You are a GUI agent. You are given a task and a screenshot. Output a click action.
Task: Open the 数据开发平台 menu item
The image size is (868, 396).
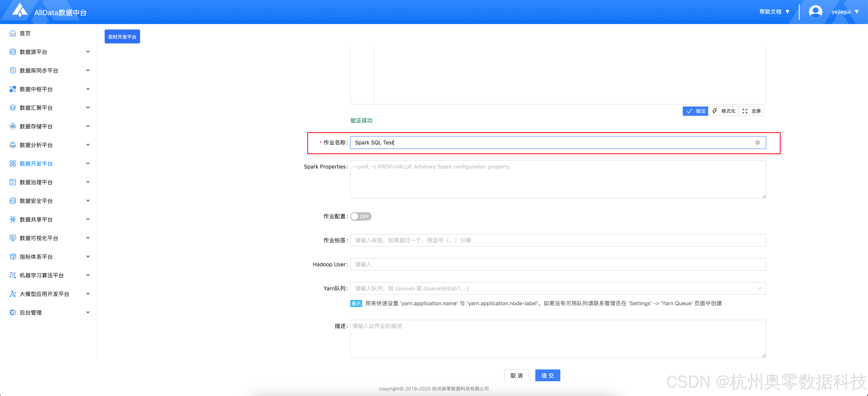[36, 164]
